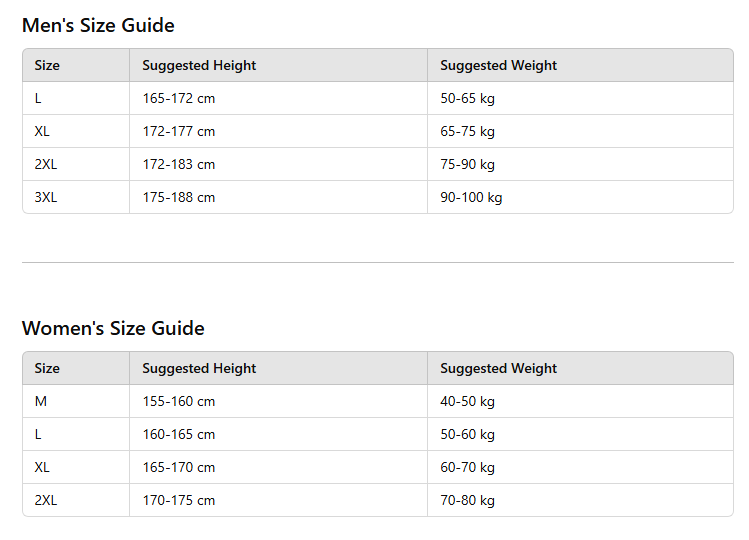749x540 pixels.
Task: Click Suggested Height header in women's table
Action: point(199,369)
